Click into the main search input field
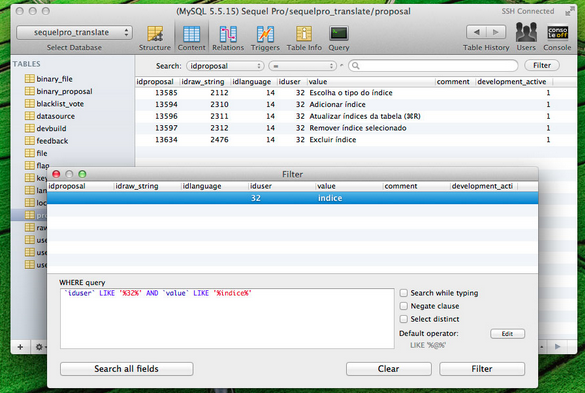Viewport: 585px width, 393px height. 433,66
